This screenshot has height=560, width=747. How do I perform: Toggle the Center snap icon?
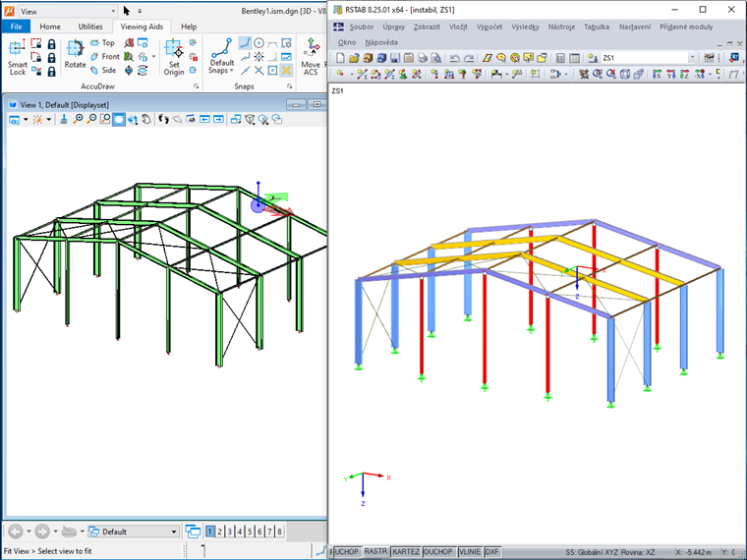259,43
